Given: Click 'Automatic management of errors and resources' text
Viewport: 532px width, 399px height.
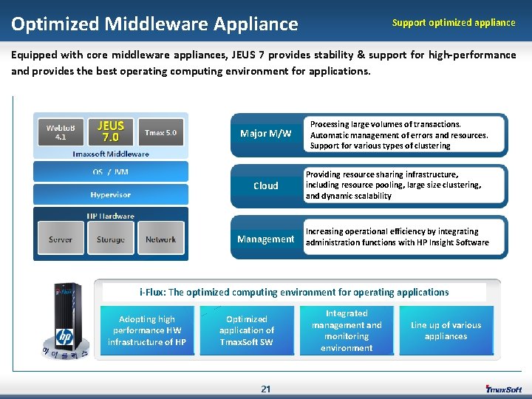Looking at the screenshot, I should click(399, 135).
